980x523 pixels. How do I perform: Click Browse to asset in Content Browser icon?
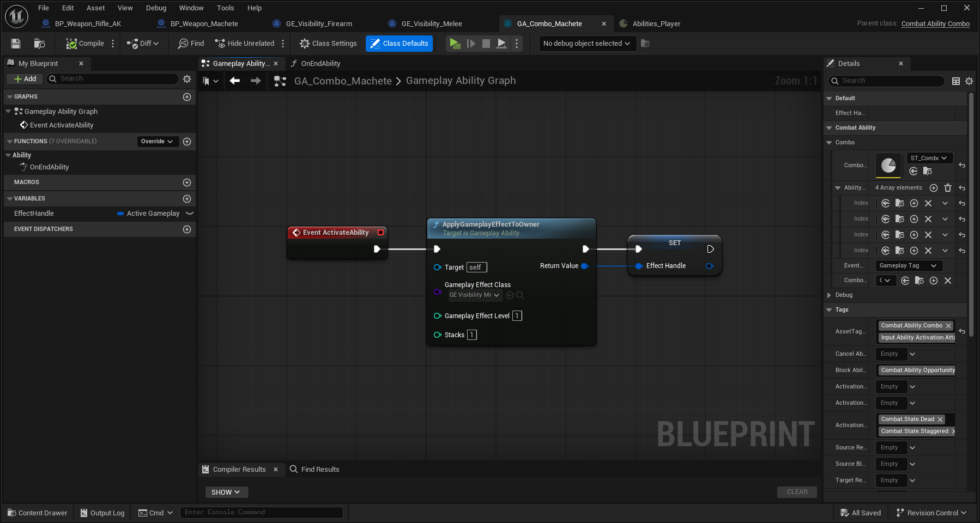39,44
